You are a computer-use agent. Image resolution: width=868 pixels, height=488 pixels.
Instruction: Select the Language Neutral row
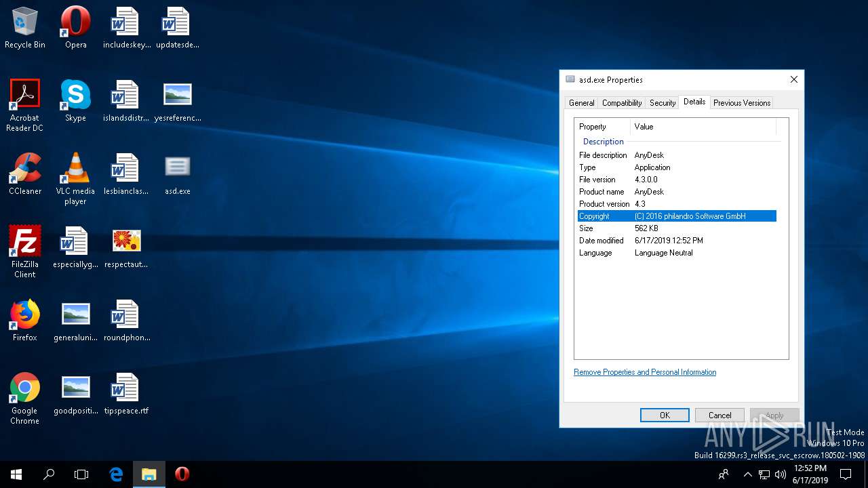pyautogui.click(x=677, y=253)
